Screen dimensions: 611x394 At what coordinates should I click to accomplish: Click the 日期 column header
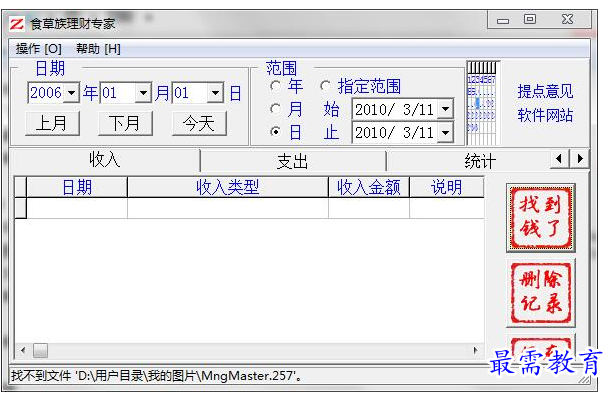77,187
